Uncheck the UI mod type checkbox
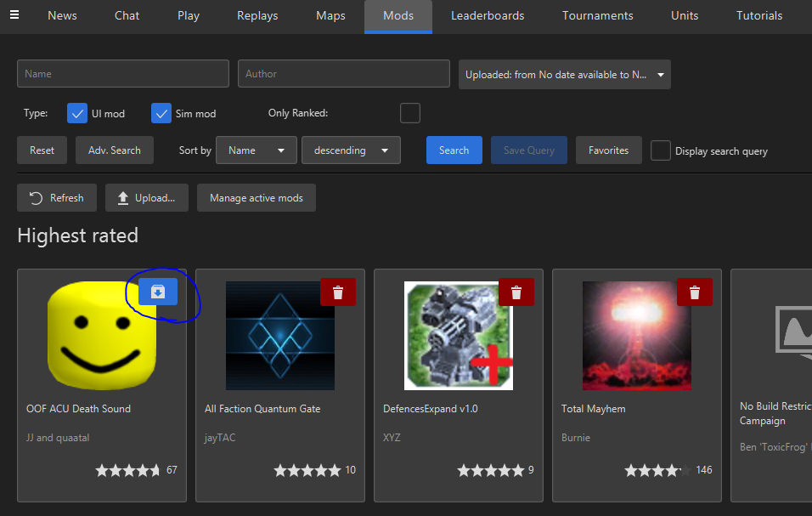812x516 pixels. coord(77,113)
